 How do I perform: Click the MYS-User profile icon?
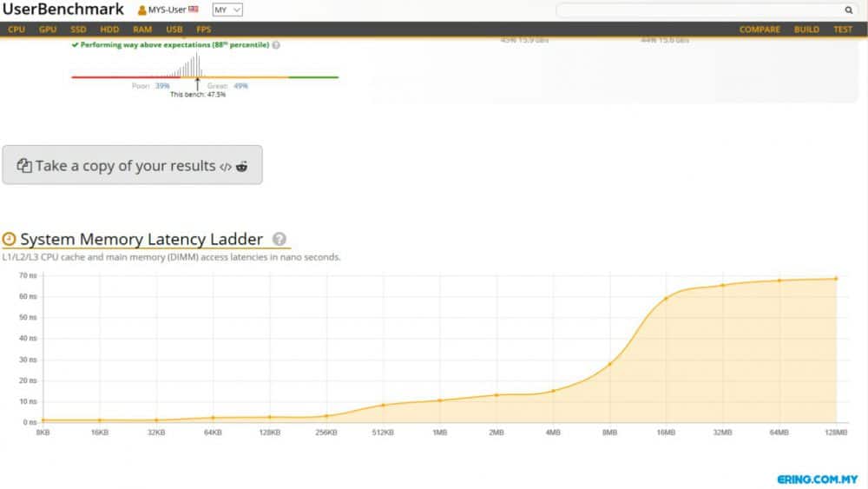point(141,10)
